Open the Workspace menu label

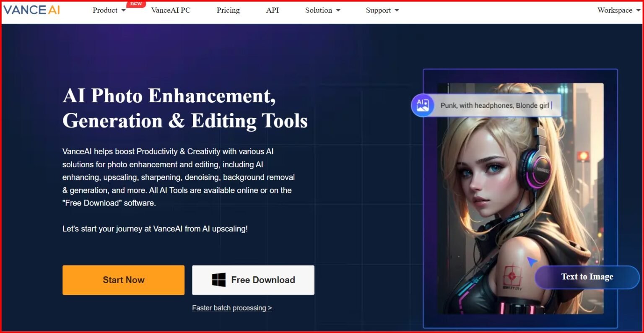click(x=615, y=10)
